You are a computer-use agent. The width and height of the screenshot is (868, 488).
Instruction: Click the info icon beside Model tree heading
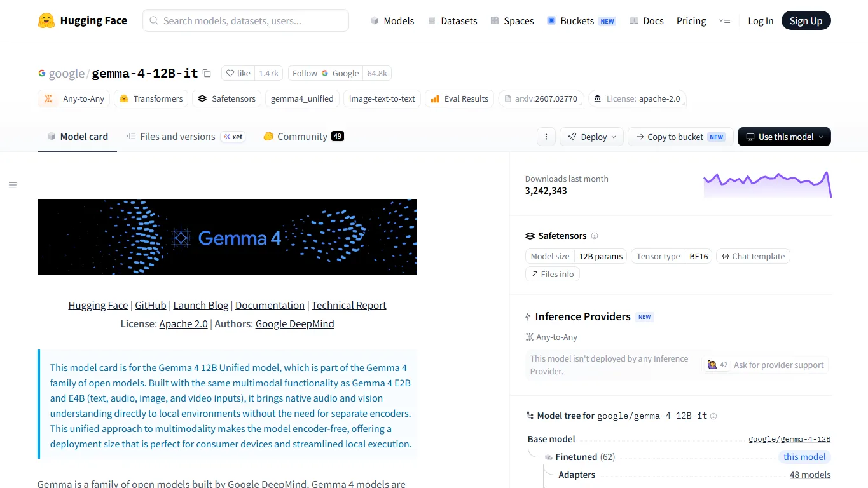click(713, 416)
